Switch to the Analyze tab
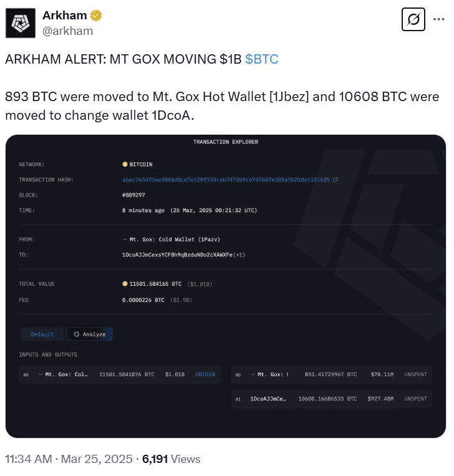 (x=89, y=334)
